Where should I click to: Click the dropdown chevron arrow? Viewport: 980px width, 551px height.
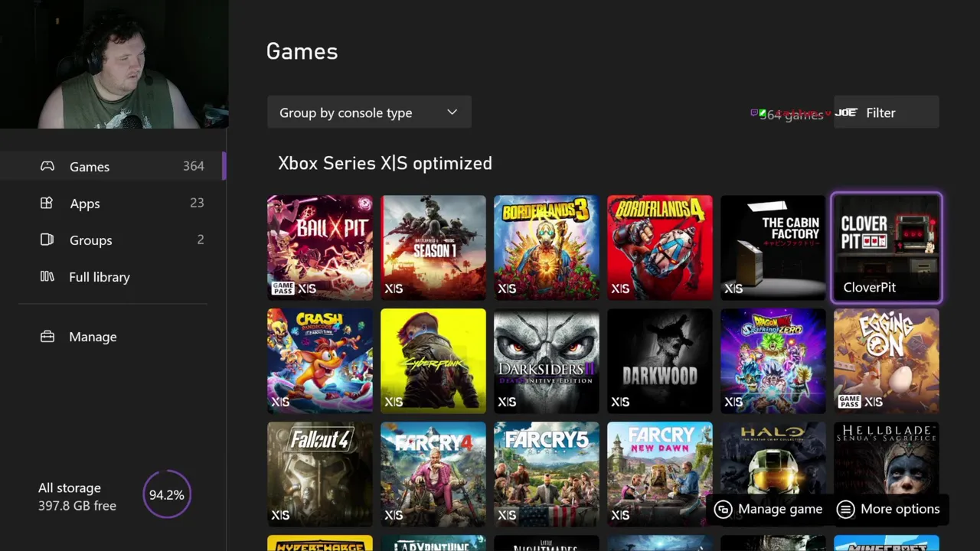tap(452, 112)
